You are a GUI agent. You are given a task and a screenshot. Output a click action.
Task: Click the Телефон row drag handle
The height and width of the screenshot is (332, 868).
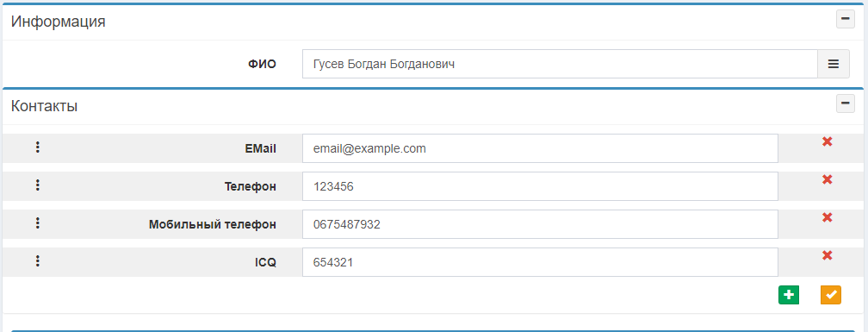click(x=37, y=185)
